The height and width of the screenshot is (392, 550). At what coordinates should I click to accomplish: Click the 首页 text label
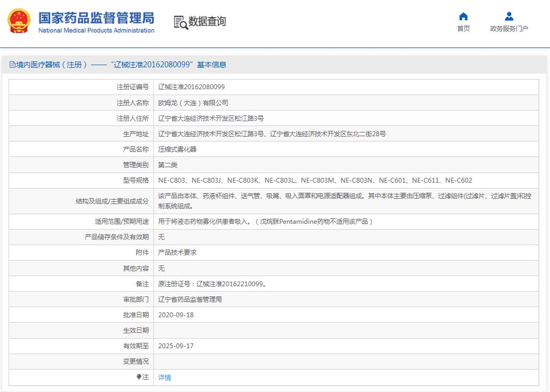click(x=463, y=29)
